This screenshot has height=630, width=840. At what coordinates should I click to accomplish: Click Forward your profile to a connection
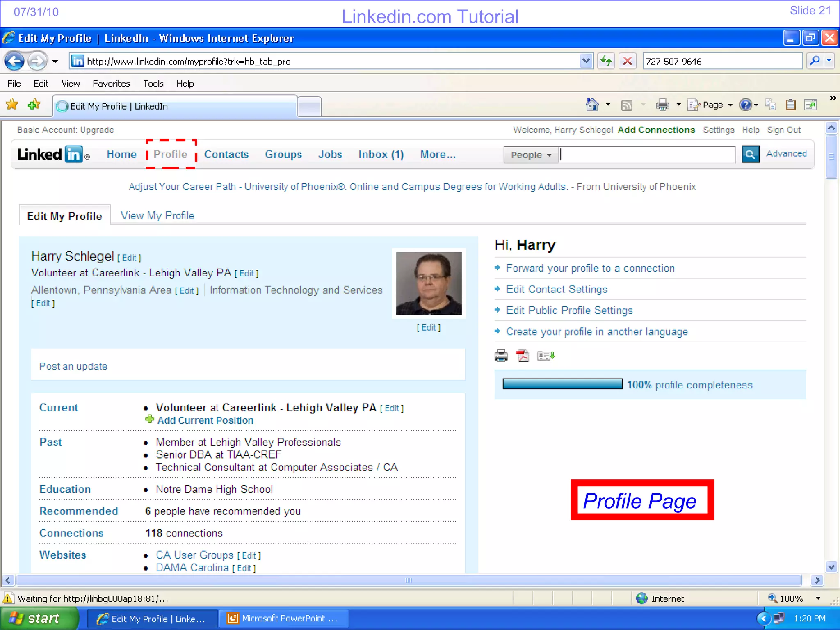point(590,268)
